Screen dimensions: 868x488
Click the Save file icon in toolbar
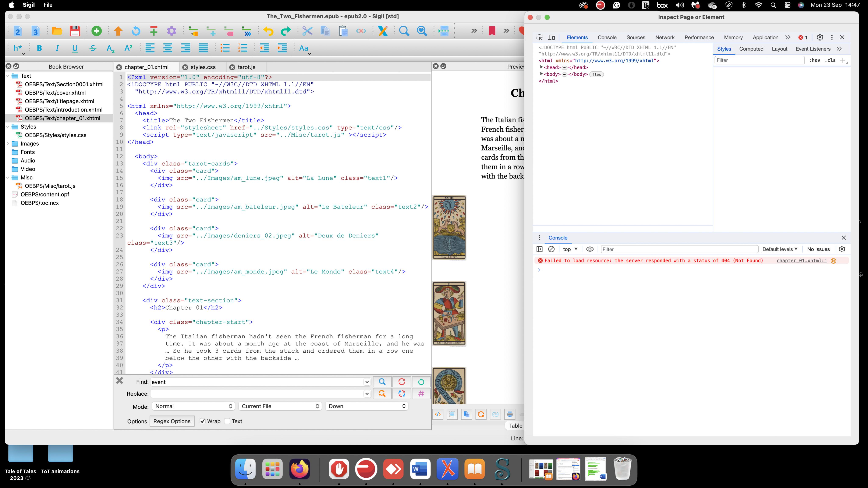click(x=75, y=31)
